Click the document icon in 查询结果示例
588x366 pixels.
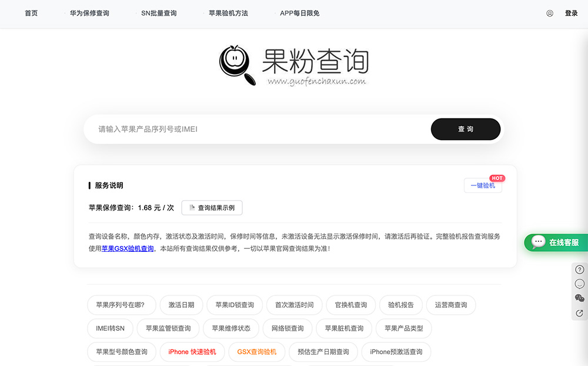coord(192,208)
